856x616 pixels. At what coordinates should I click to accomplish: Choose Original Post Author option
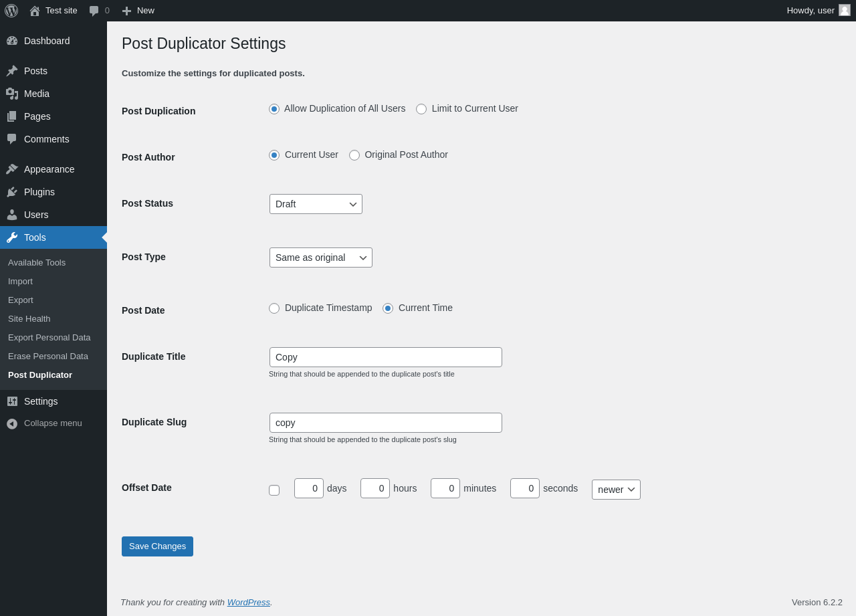(x=354, y=155)
